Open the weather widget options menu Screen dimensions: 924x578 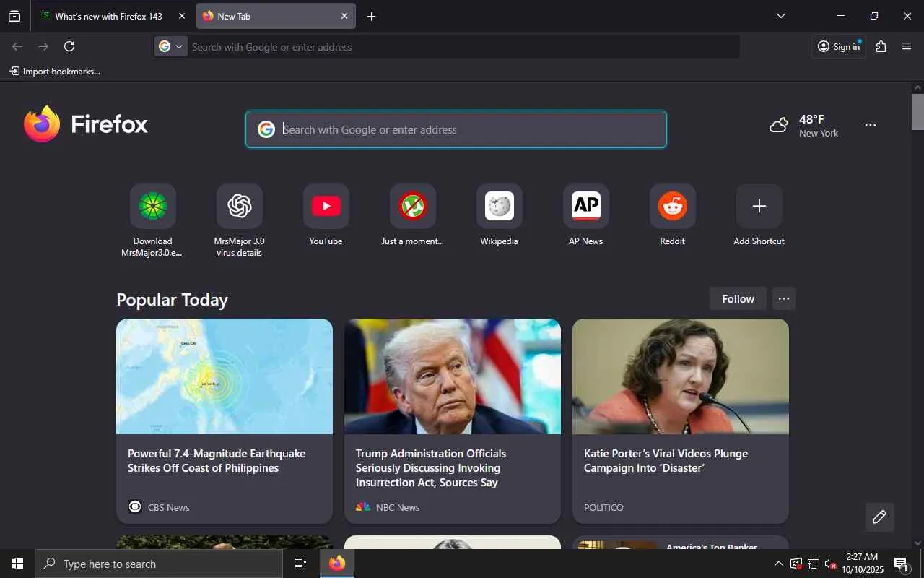[x=871, y=126]
